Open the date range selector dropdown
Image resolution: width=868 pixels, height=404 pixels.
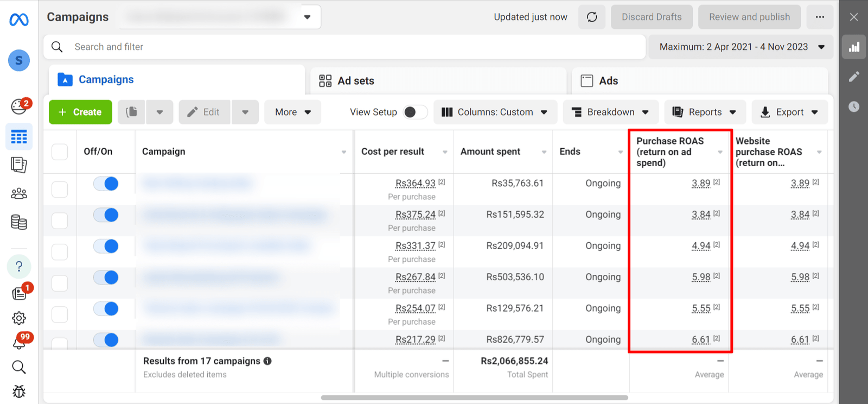pyautogui.click(x=742, y=47)
